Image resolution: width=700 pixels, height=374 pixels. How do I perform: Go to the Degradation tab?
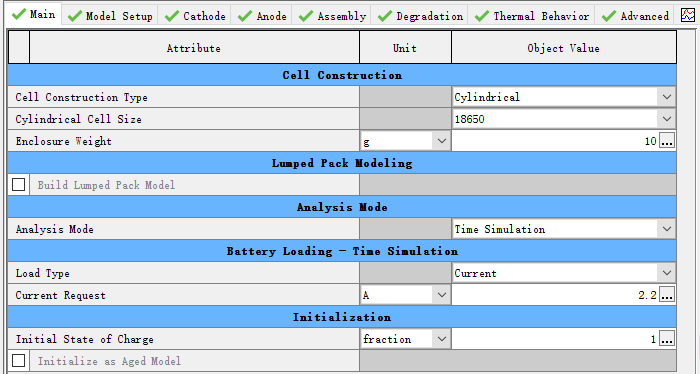click(420, 16)
